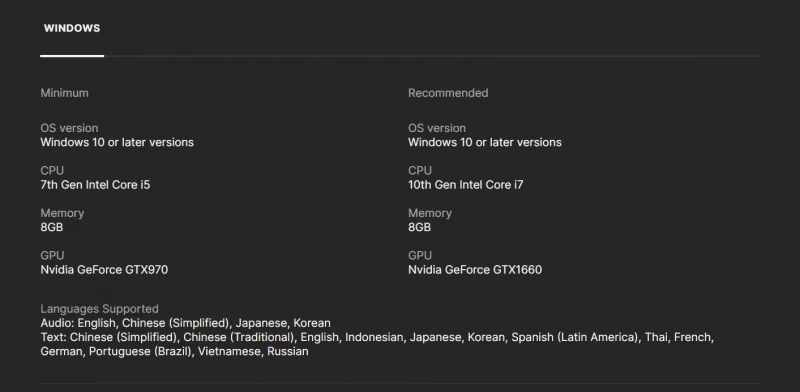This screenshot has height=392, width=800.
Task: Click the Languages Supported label
Action: [99, 309]
